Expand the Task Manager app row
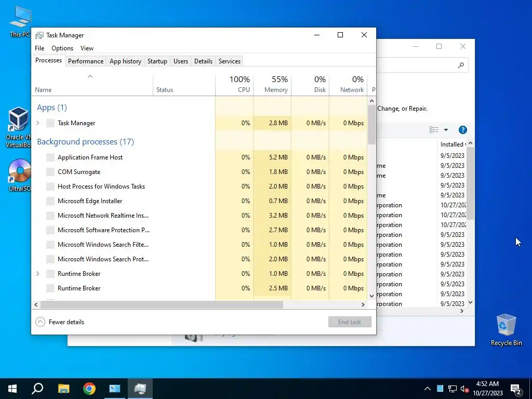The height and width of the screenshot is (399, 532). (x=38, y=123)
